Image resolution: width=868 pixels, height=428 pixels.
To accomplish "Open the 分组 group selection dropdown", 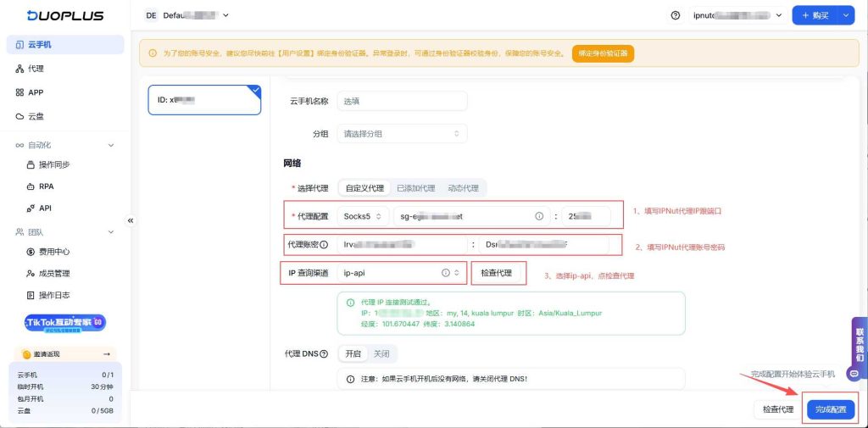I will click(402, 133).
